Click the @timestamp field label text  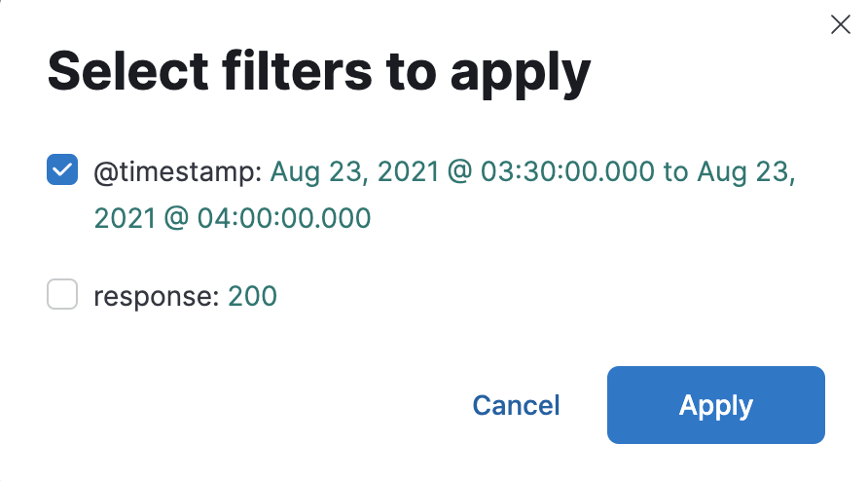coord(178,171)
